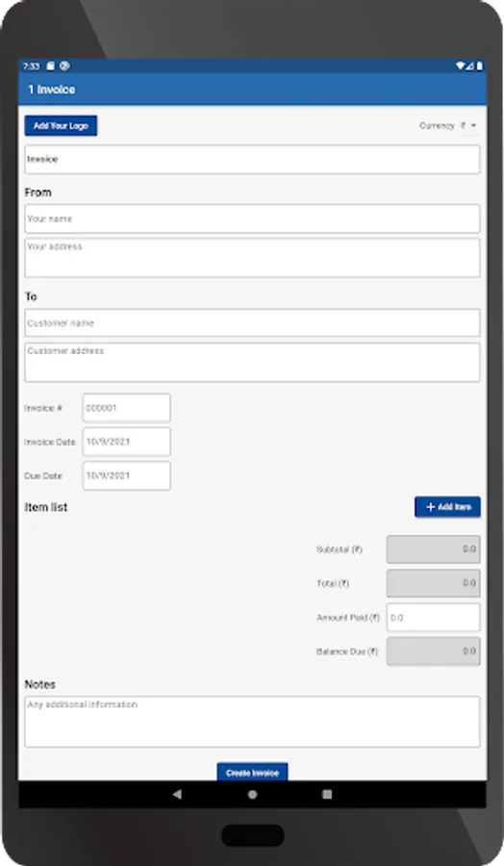Tap the battery status icon
The height and width of the screenshot is (866, 504).
[480, 65]
